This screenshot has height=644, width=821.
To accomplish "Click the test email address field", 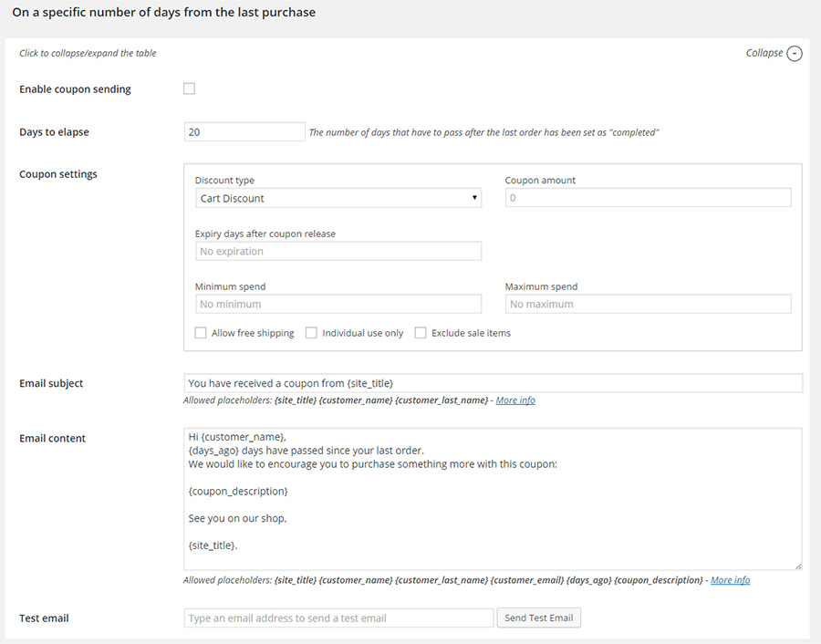I will (x=338, y=618).
